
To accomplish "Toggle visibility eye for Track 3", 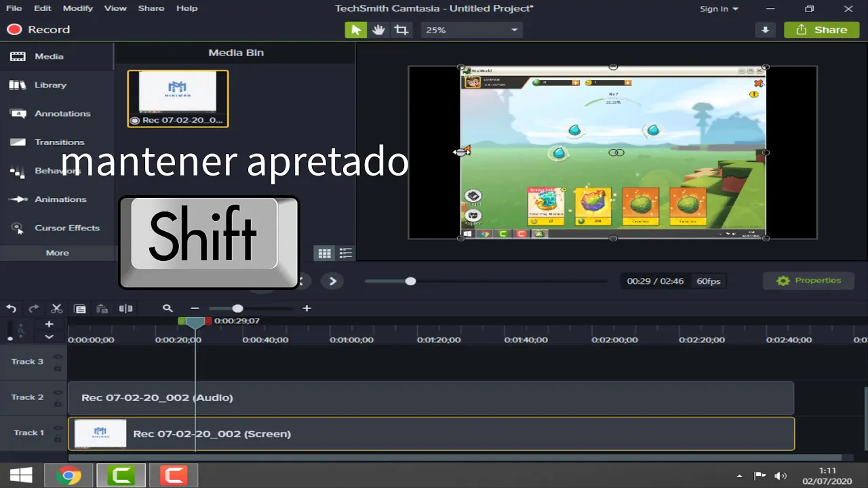I will (58, 357).
